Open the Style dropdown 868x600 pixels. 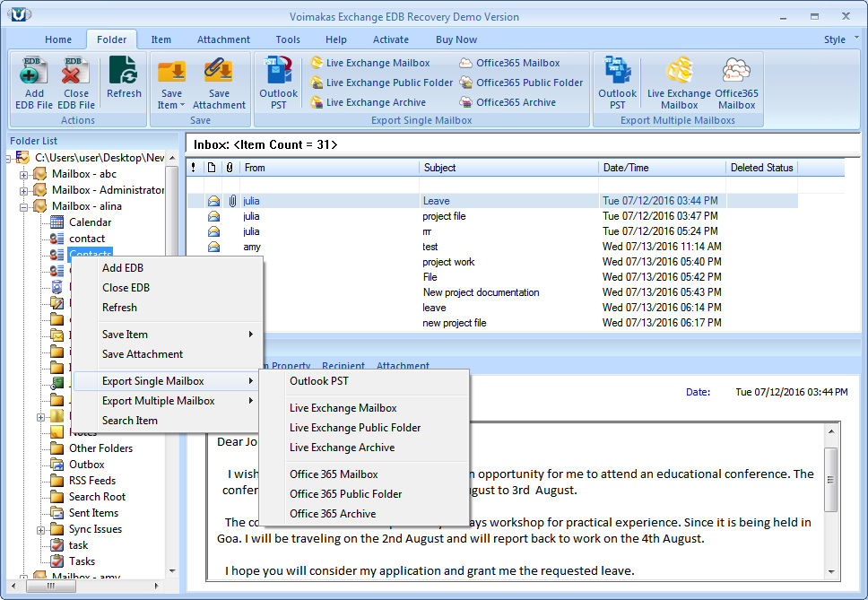tap(840, 39)
